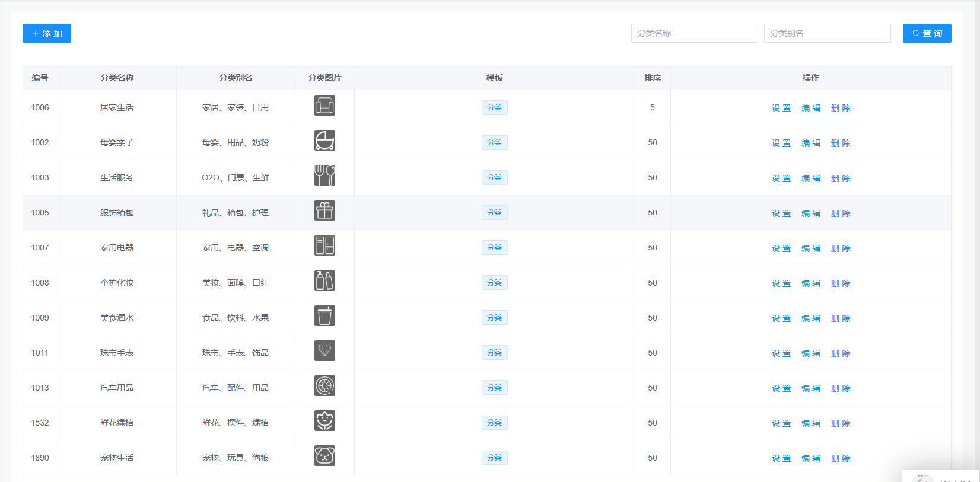
Task: Click 删除 for 生活服务 row
Action: (841, 178)
